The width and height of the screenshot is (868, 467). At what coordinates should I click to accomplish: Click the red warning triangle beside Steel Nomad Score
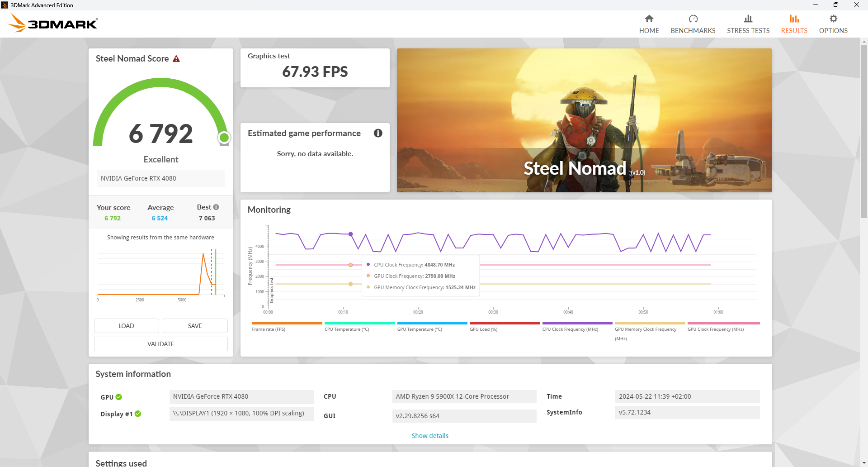click(176, 59)
